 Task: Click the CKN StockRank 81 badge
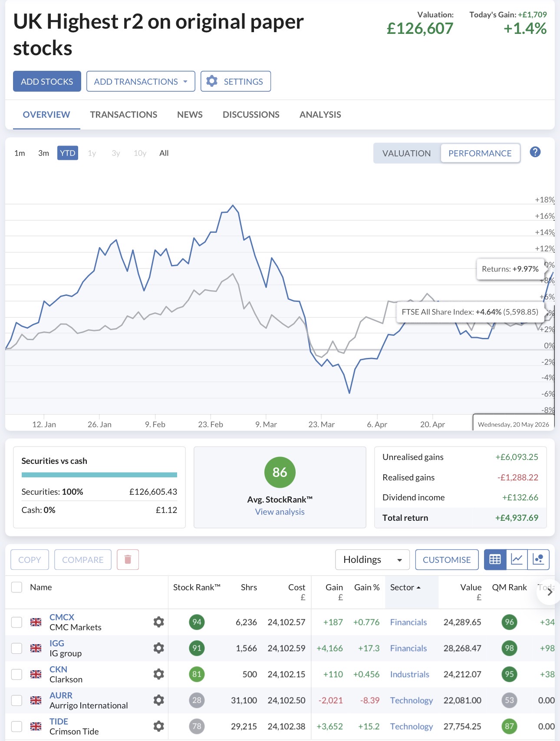[x=197, y=674]
